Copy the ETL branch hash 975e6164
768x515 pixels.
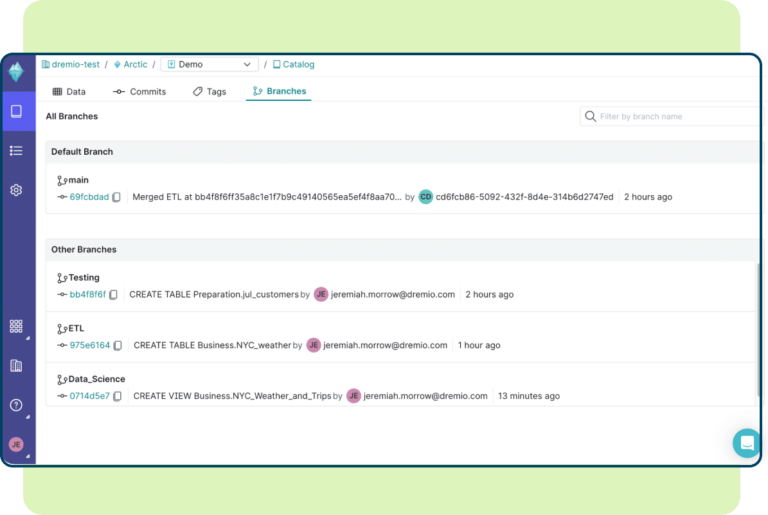pyautogui.click(x=118, y=346)
